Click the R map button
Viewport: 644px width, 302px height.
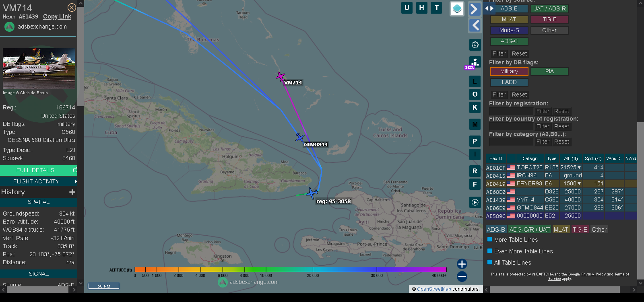[x=475, y=171]
